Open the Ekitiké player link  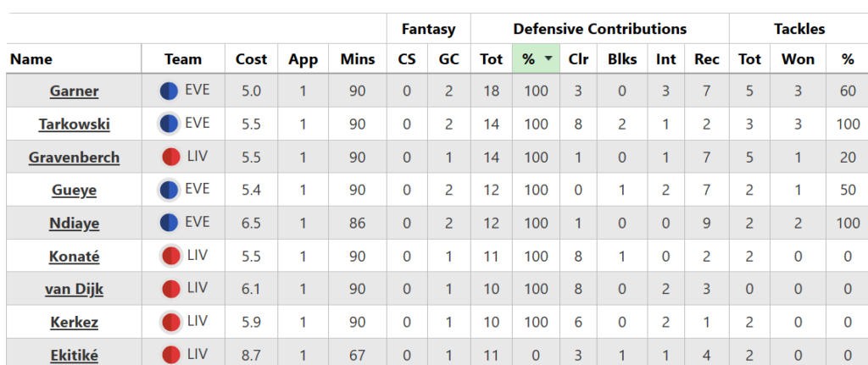click(74, 356)
